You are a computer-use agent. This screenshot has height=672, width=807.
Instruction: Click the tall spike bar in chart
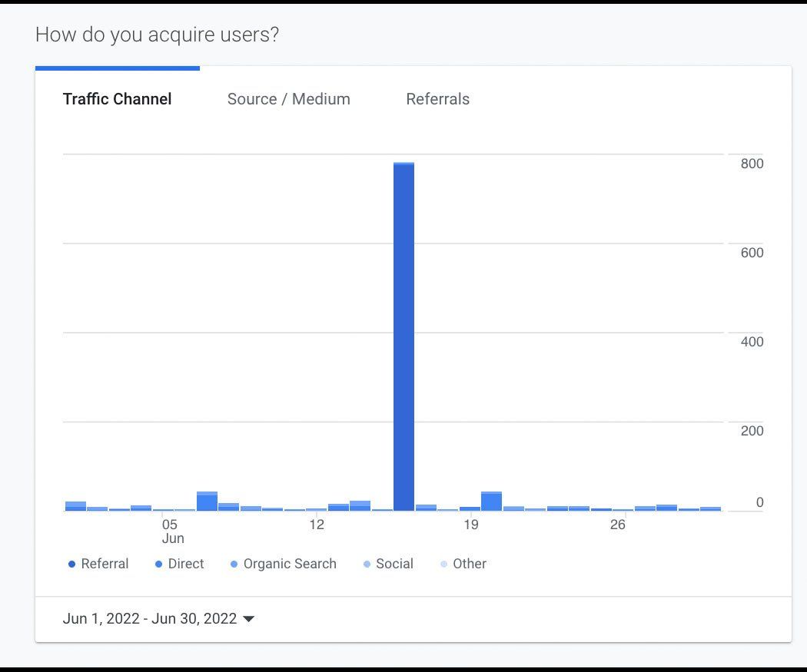coord(403,336)
